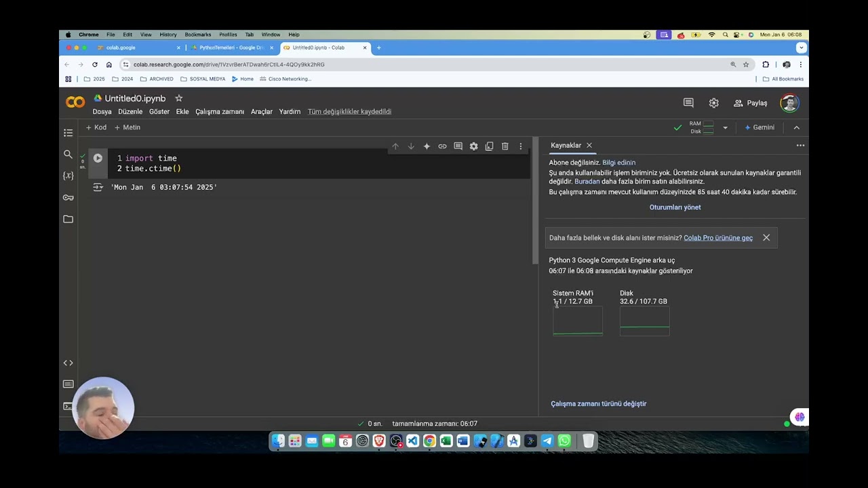Mirror the cell in a tab
Screen dimensions: 868x488
pyautogui.click(x=489, y=146)
